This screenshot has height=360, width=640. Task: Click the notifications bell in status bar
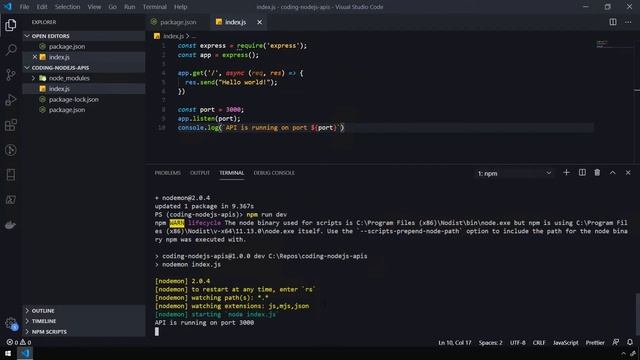pos(630,342)
